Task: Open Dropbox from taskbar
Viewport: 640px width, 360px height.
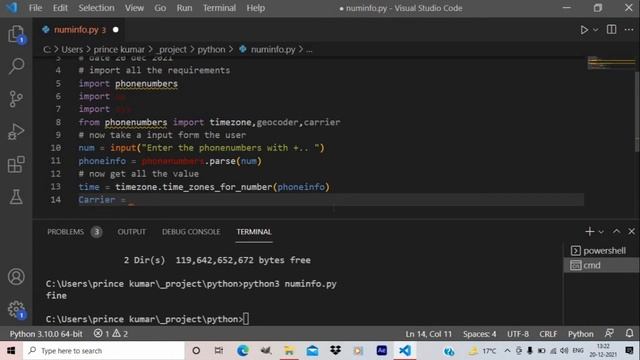Action: click(336, 351)
